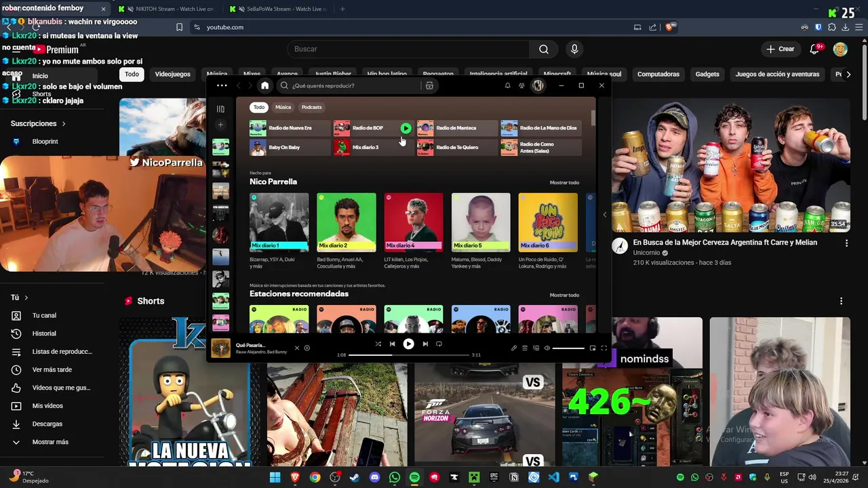The image size is (868, 488).
Task: Expand Tú section in YouTube sidebar
Action: tap(20, 298)
